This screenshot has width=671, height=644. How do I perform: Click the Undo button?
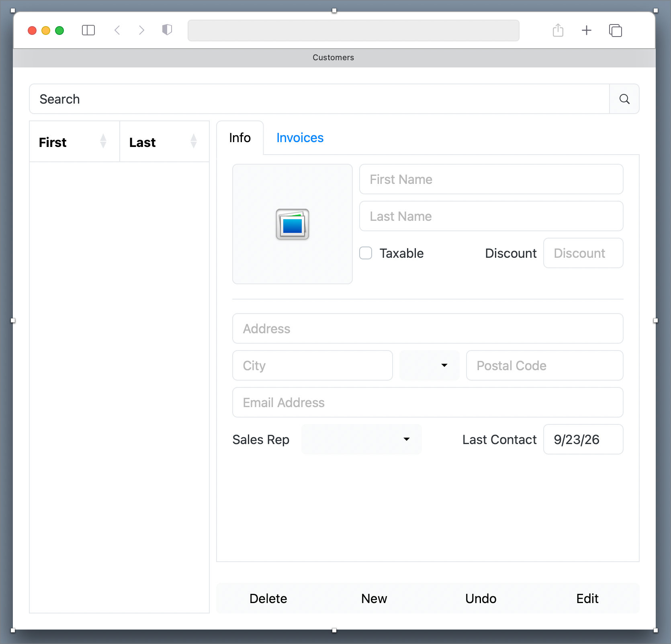[481, 599]
